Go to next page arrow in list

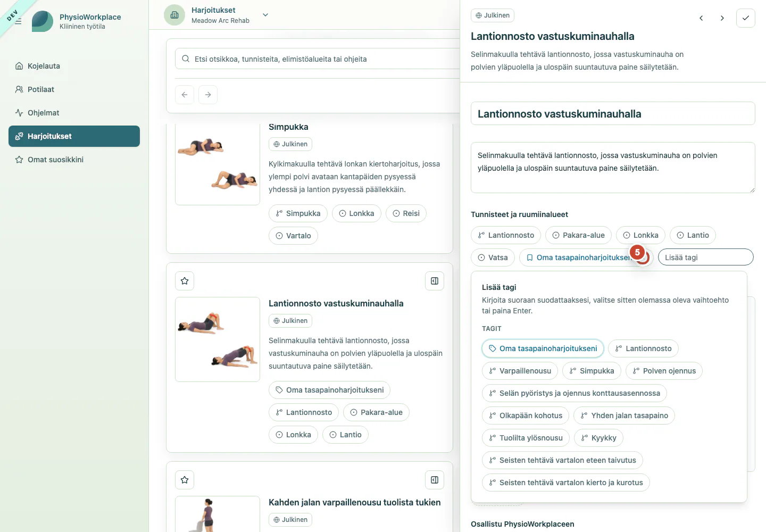click(x=208, y=95)
